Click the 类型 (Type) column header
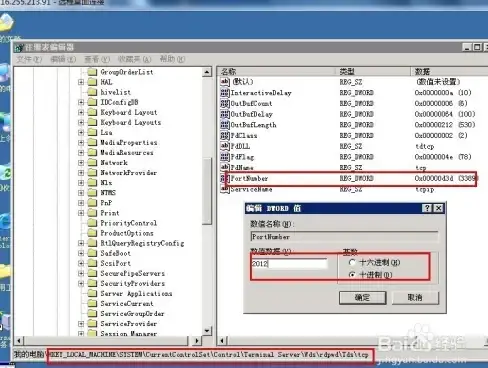The width and height of the screenshot is (488, 368). [373, 71]
